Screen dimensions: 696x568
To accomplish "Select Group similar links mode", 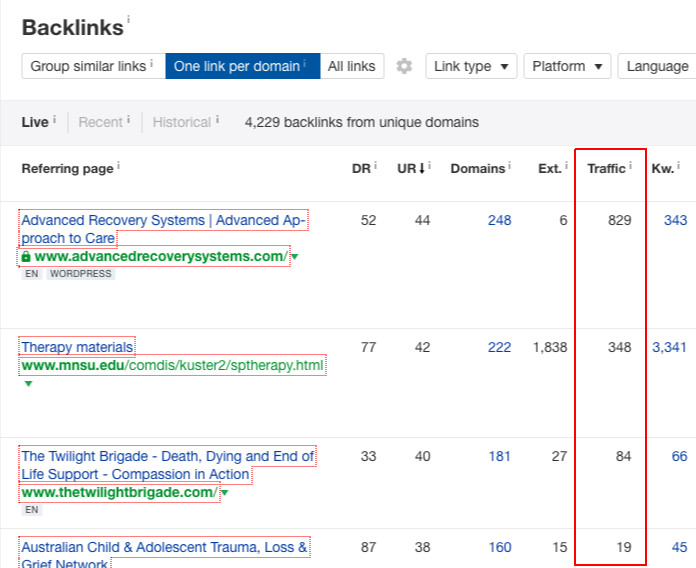I will pyautogui.click(x=94, y=66).
